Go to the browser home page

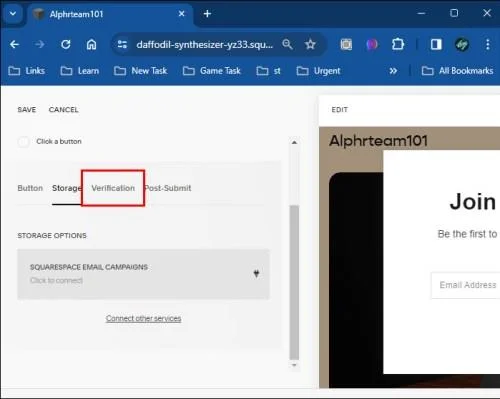(x=91, y=44)
